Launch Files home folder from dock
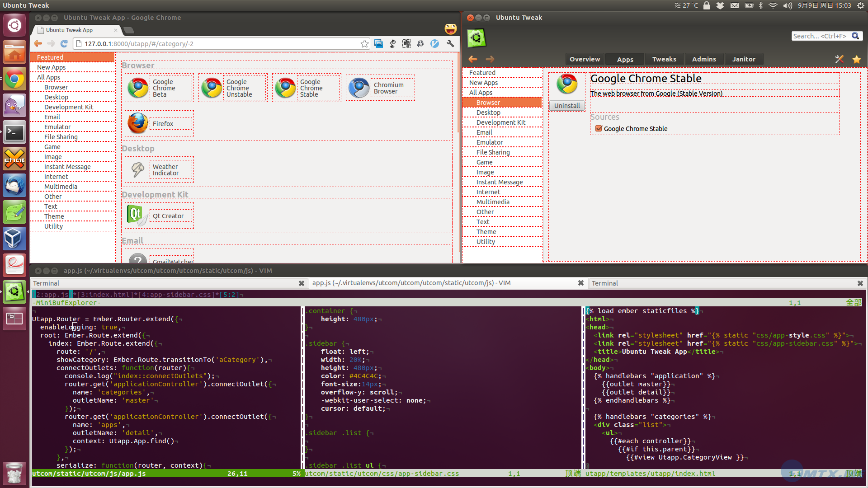The height and width of the screenshot is (488, 868). 14,52
